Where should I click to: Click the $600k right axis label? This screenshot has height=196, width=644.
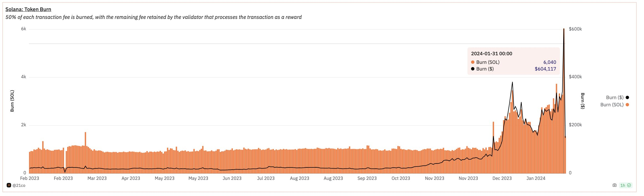pyautogui.click(x=575, y=29)
